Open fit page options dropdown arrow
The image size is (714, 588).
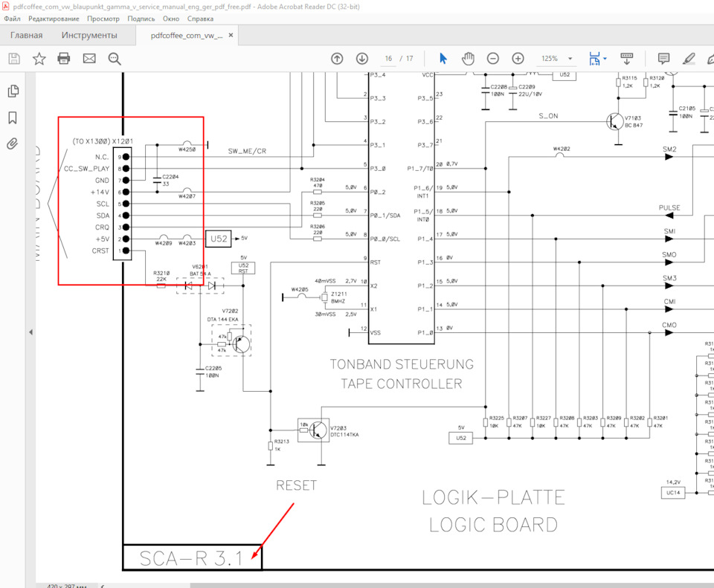click(x=605, y=58)
